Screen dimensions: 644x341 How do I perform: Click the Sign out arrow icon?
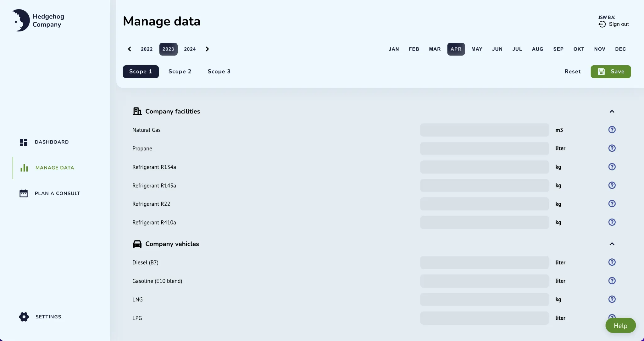(x=602, y=24)
